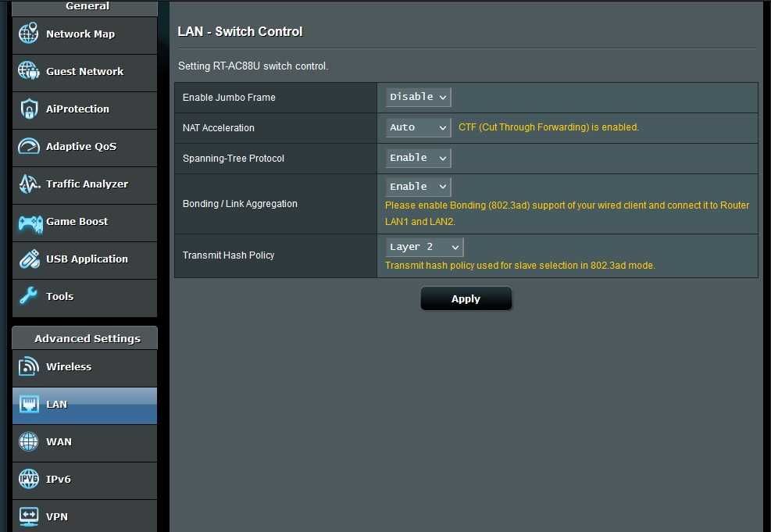Go to Guest Network settings
771x532 pixels.
click(84, 73)
